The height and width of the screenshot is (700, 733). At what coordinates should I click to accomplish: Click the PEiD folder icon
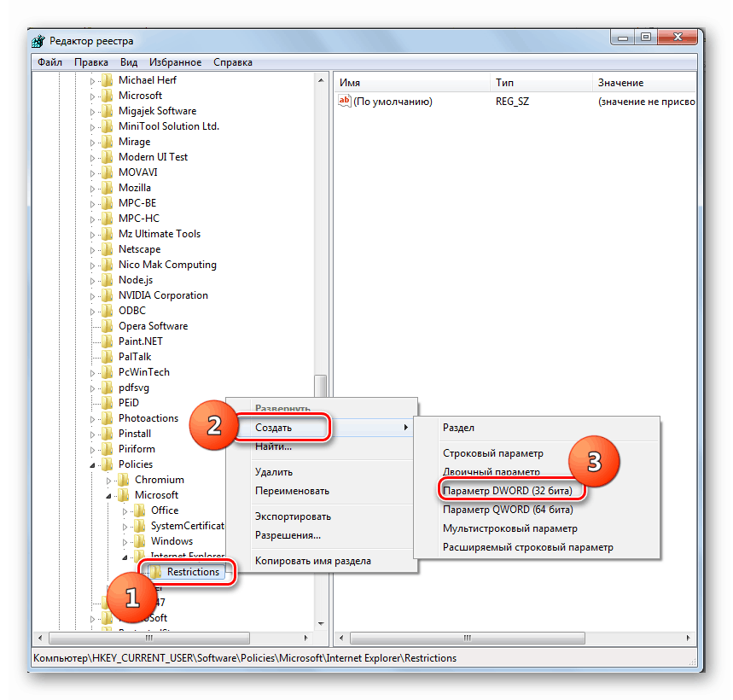pyautogui.click(x=108, y=403)
